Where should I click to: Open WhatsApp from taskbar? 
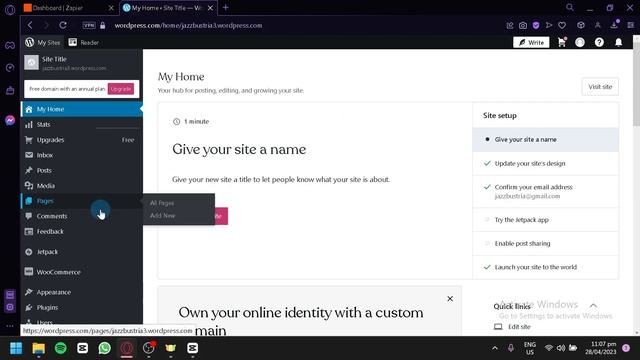coord(104,348)
